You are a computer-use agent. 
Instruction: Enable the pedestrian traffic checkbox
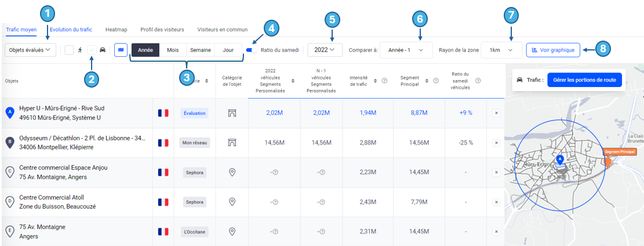(x=70, y=50)
